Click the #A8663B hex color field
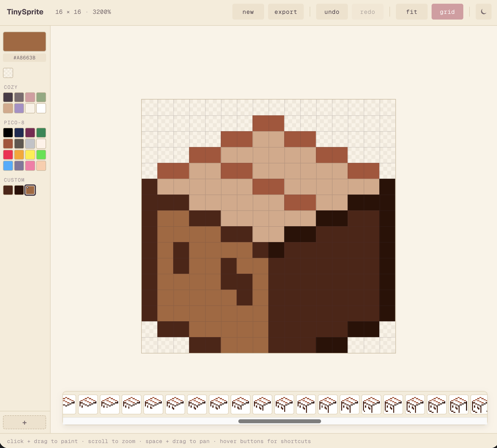497x448 pixels. click(x=25, y=58)
